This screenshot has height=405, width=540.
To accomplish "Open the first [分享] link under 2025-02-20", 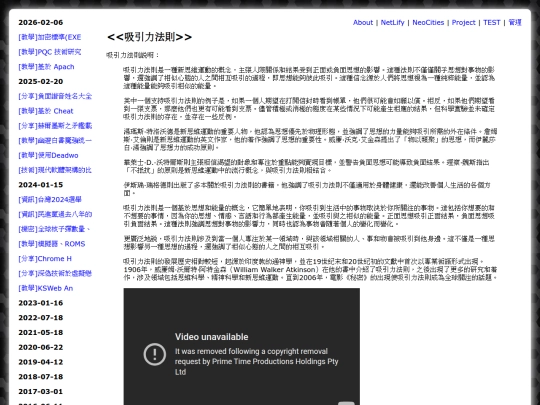I will (x=55, y=96).
